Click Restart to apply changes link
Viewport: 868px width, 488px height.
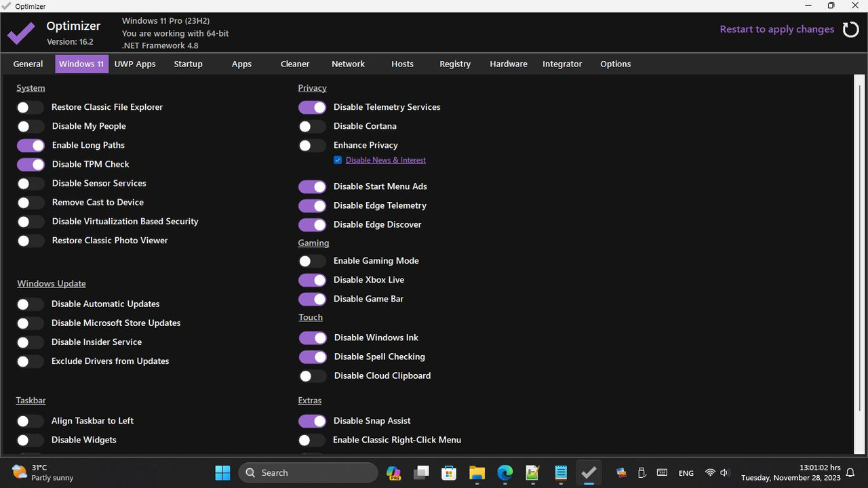(776, 29)
